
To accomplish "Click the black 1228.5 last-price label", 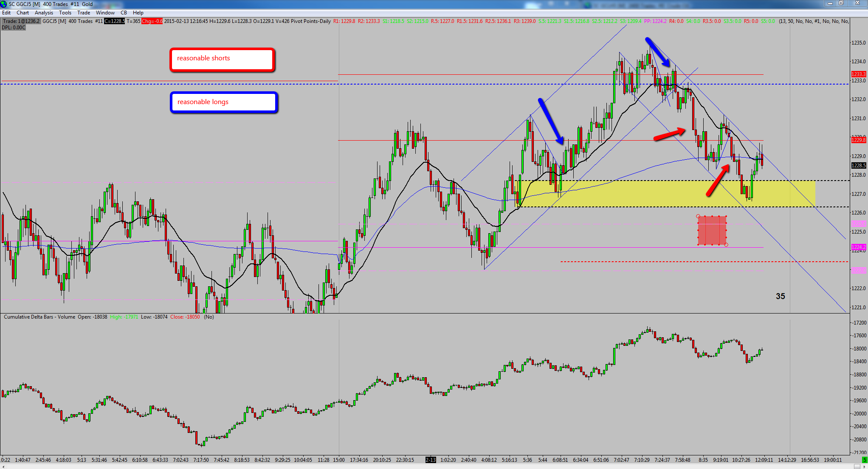I will (858, 166).
